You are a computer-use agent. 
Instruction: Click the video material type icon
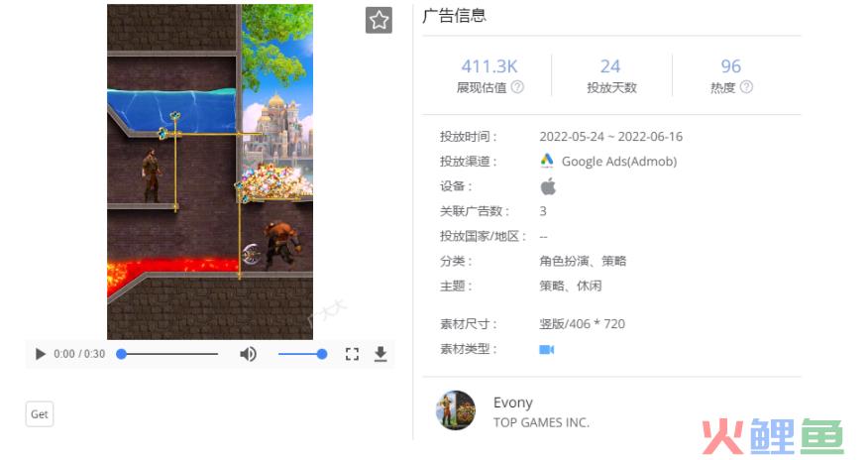(x=546, y=349)
